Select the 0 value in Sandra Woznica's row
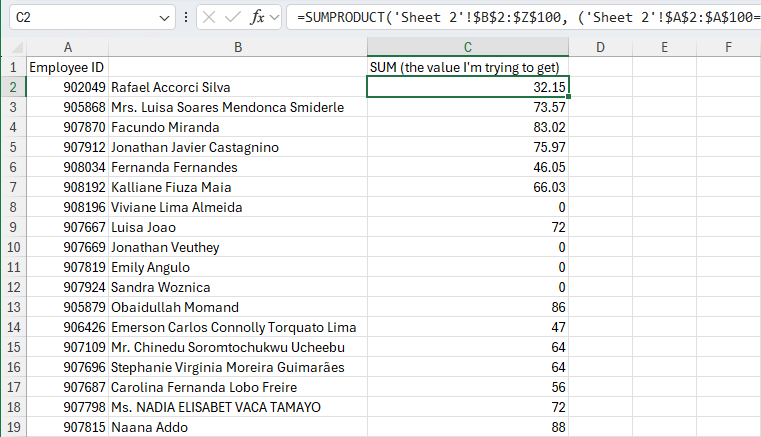The width and height of the screenshot is (761, 437). tap(468, 287)
